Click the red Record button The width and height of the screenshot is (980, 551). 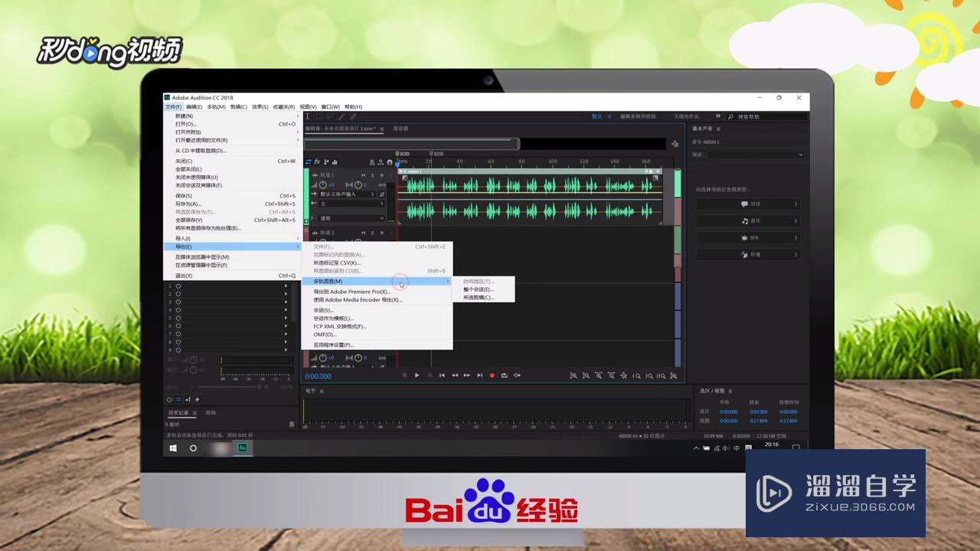click(x=492, y=375)
